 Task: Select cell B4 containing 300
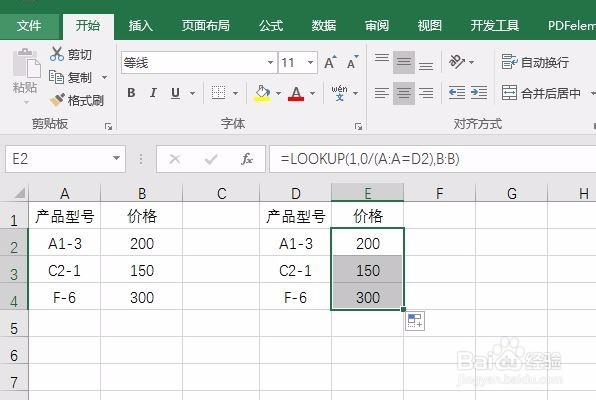141,297
